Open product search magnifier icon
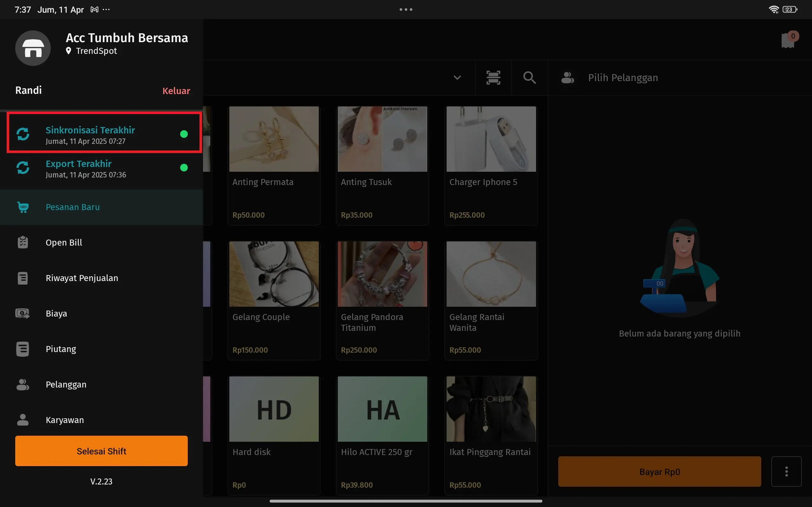The height and width of the screenshot is (507, 812). point(529,77)
